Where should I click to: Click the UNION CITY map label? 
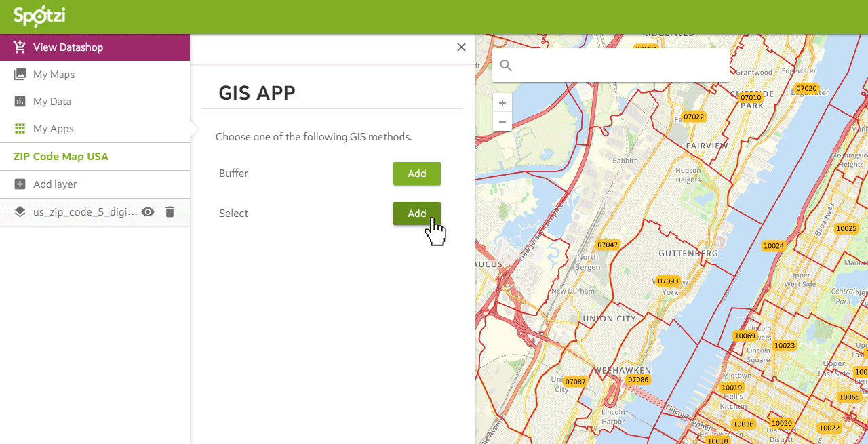(x=609, y=319)
